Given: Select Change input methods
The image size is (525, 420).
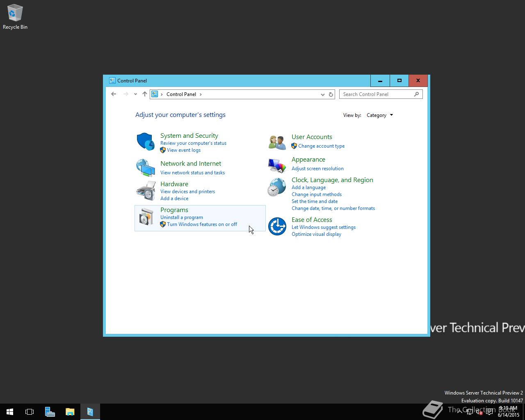Looking at the screenshot, I should pyautogui.click(x=317, y=194).
